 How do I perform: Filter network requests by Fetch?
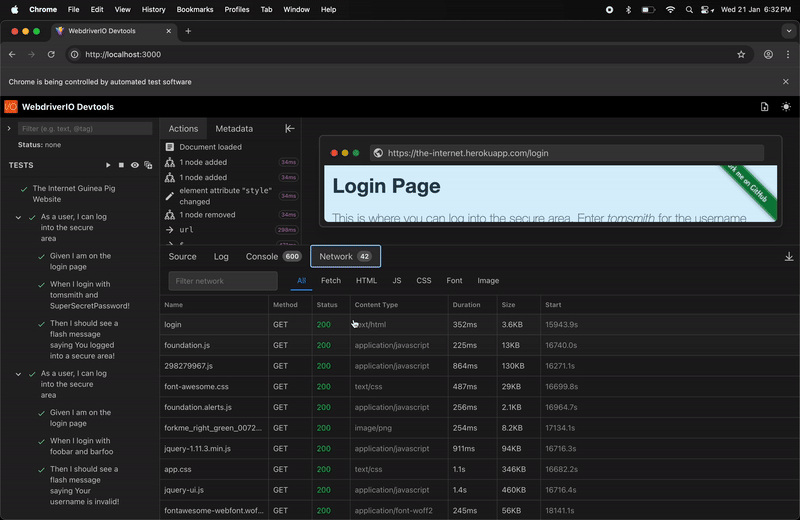[330, 281]
